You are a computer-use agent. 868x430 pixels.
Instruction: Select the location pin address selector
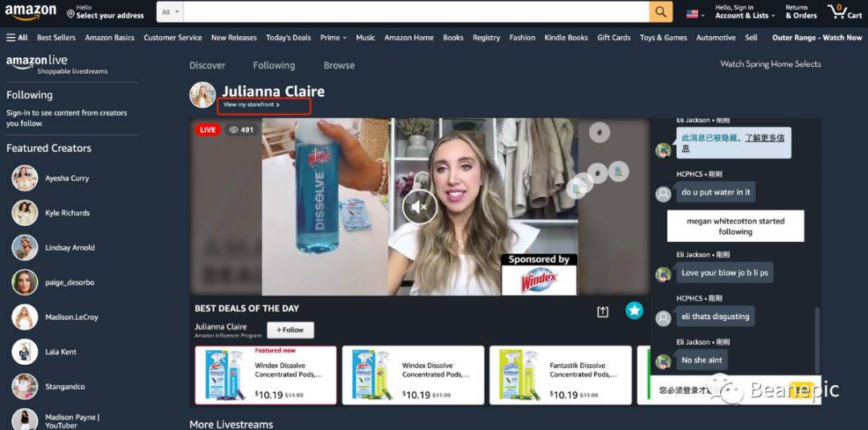[105, 12]
